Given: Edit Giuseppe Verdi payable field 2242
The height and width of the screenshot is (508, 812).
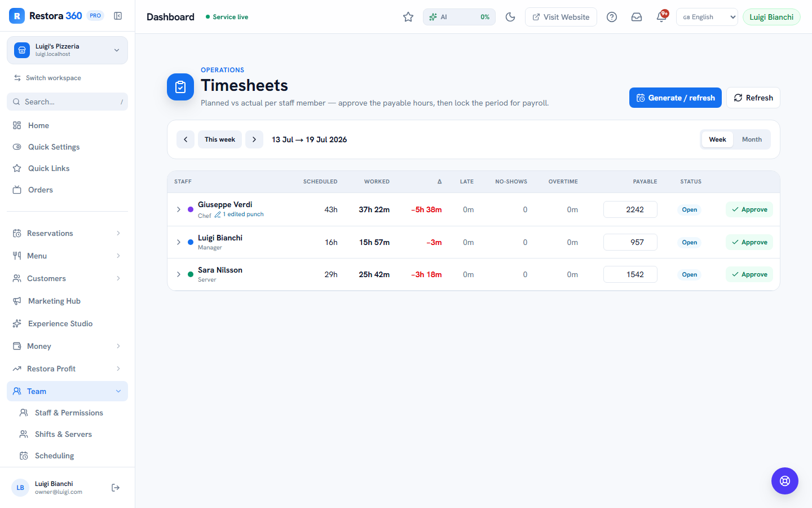Looking at the screenshot, I should [x=630, y=209].
